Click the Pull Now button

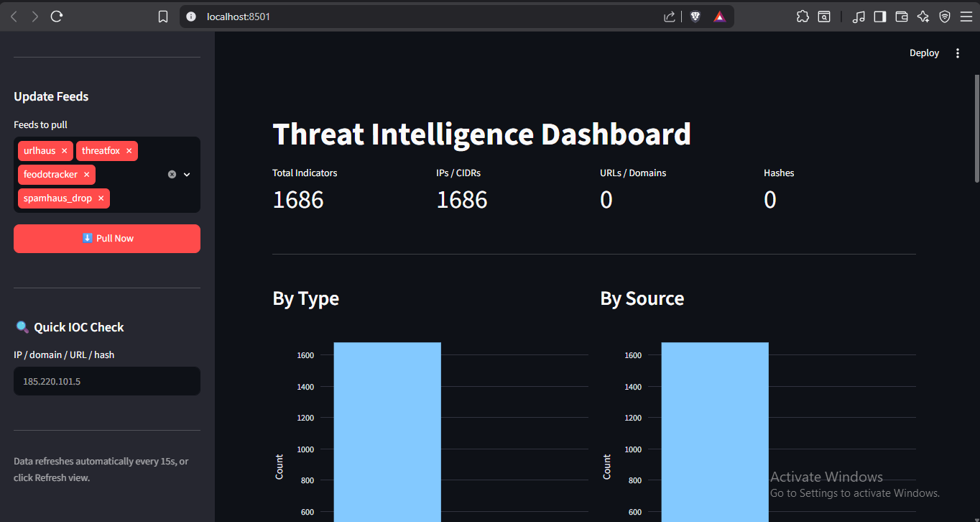[x=107, y=239]
